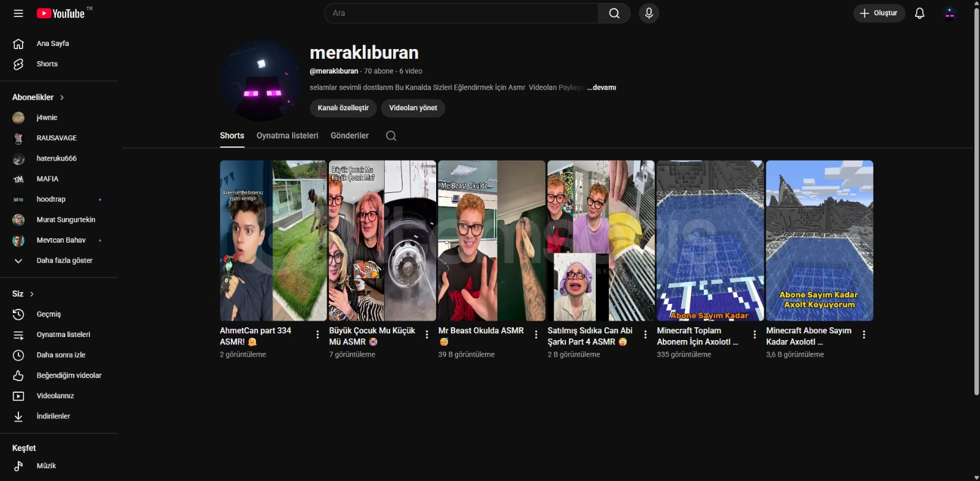
Task: Open Shorts from the sidebar
Action: click(47, 64)
